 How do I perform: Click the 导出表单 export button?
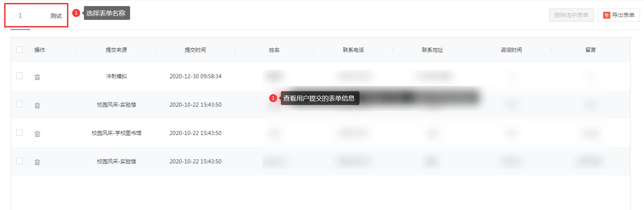(618, 15)
